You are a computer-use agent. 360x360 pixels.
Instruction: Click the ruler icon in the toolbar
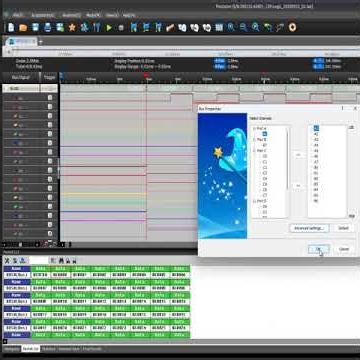click(x=170, y=28)
